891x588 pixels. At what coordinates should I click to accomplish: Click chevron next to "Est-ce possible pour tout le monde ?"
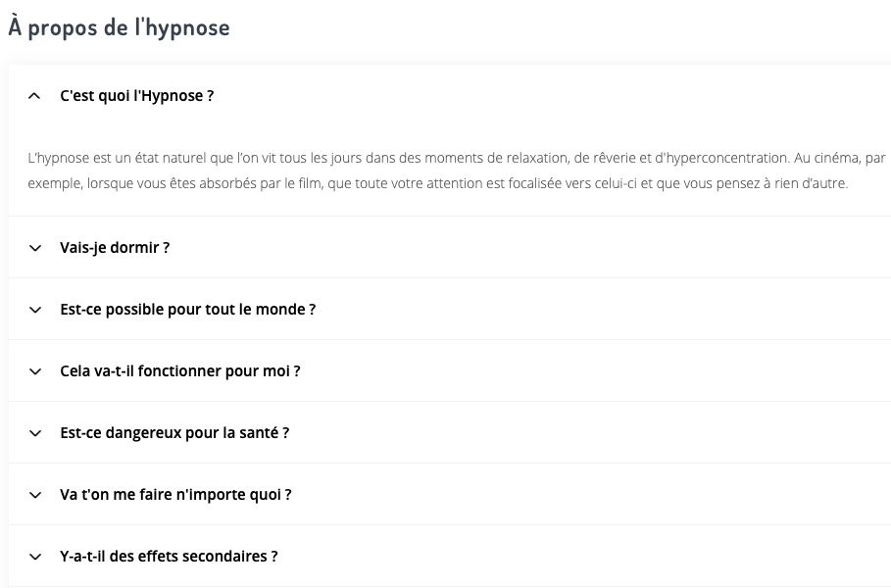coord(35,310)
